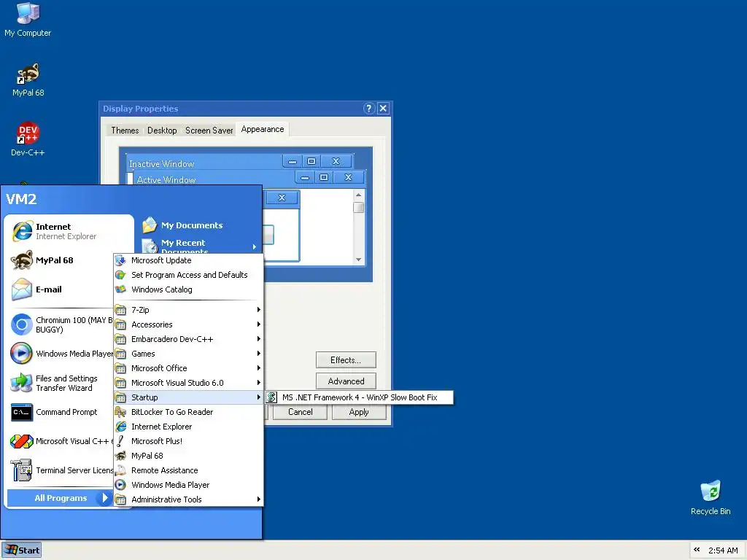Switch to the Screen Saver tab
The height and width of the screenshot is (560, 747).
[209, 131]
